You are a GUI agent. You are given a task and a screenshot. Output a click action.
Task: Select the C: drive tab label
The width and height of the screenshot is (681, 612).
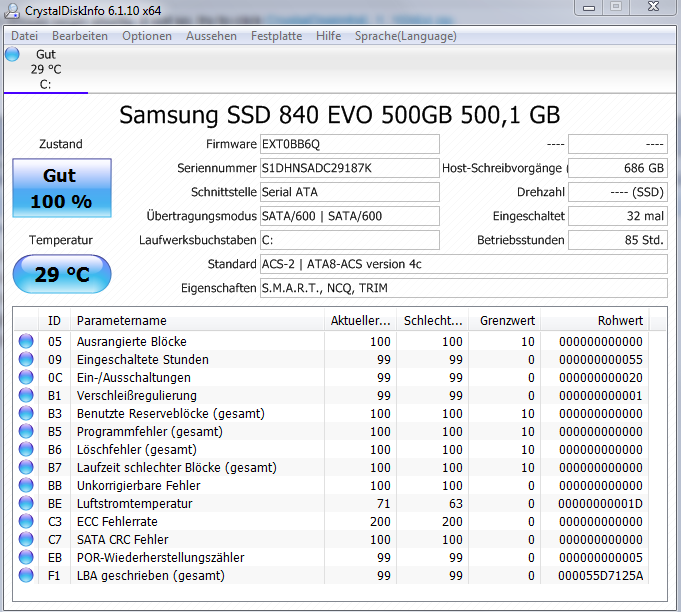point(46,84)
